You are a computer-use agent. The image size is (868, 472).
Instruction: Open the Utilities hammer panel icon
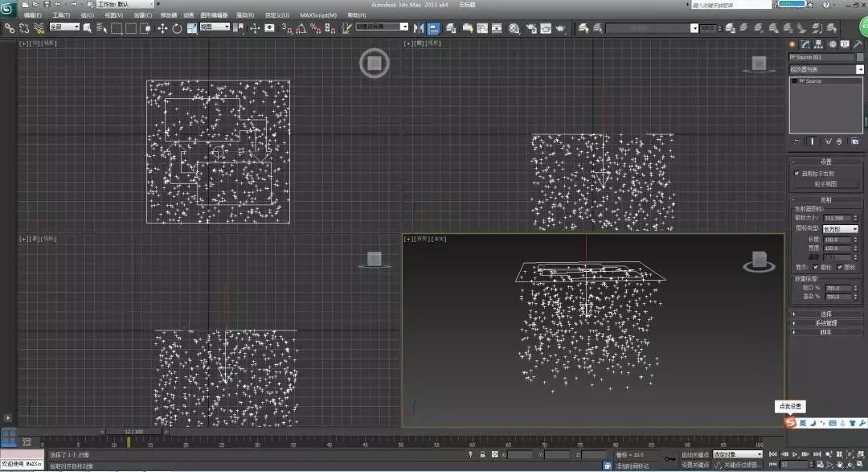click(858, 44)
